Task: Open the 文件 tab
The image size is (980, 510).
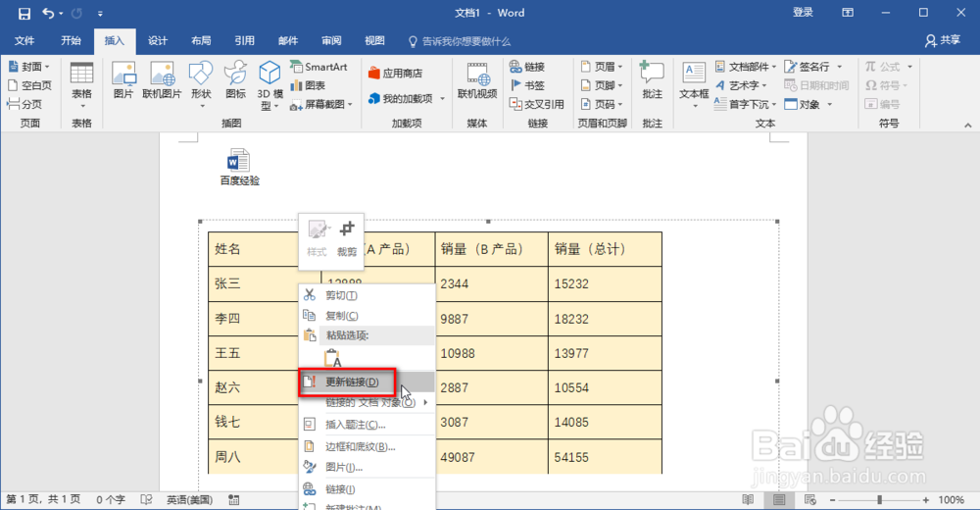Action: point(24,40)
